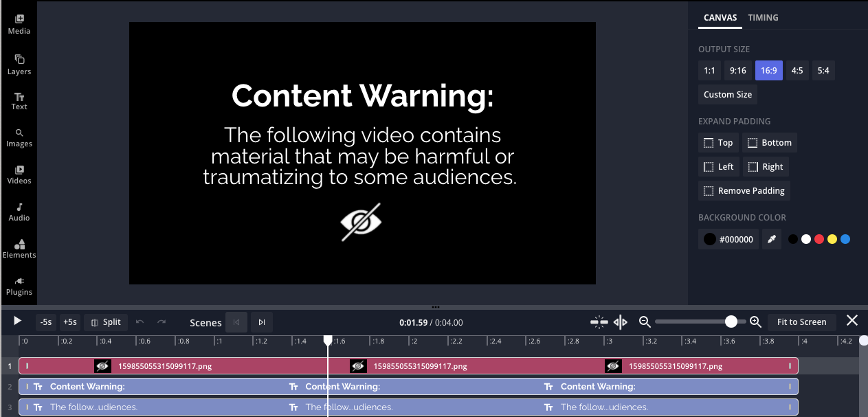
Task: Click the #000000 background color field
Action: pos(728,239)
